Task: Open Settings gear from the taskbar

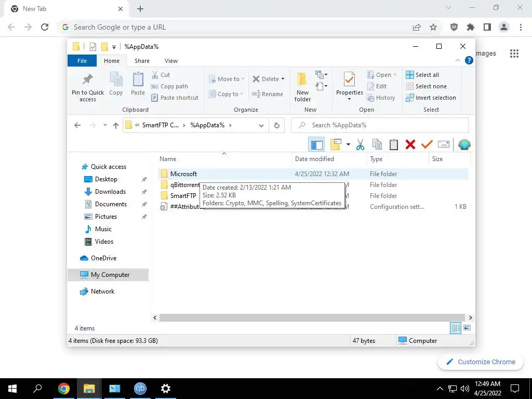Action: [x=166, y=389]
